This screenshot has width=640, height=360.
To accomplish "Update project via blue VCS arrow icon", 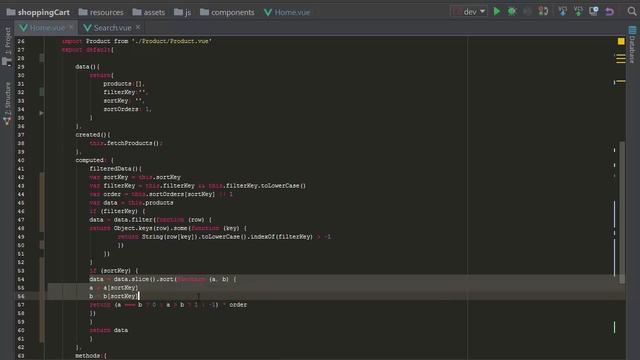I will tap(562, 11).
